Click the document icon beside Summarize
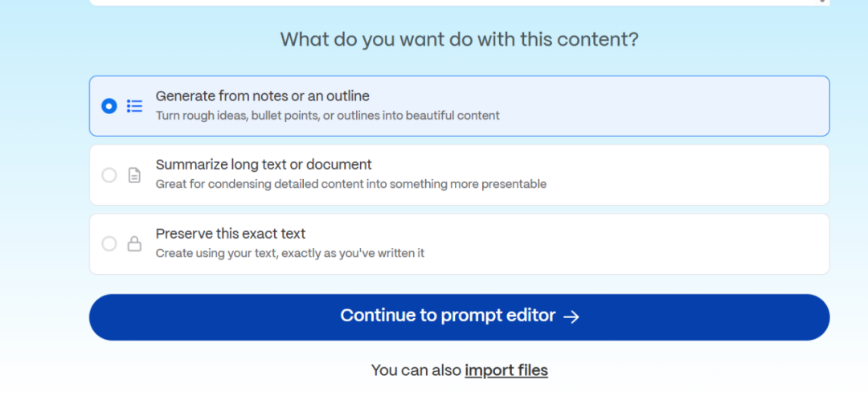Image resolution: width=868 pixels, height=396 pixels. point(135,175)
